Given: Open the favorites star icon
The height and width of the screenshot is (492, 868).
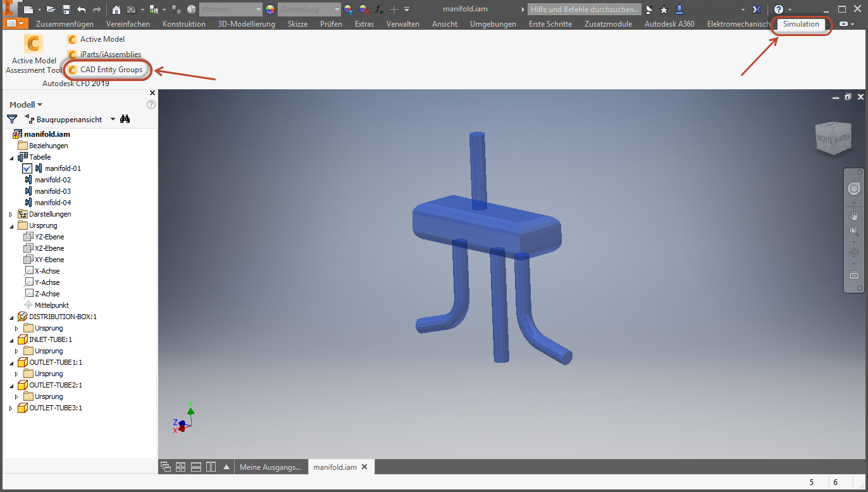Looking at the screenshot, I should coord(664,9).
